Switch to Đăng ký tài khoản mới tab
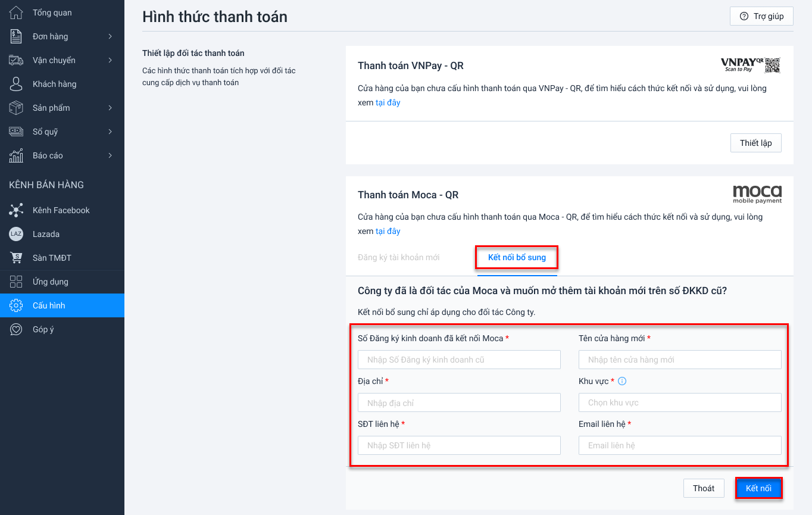812x515 pixels. coord(399,257)
